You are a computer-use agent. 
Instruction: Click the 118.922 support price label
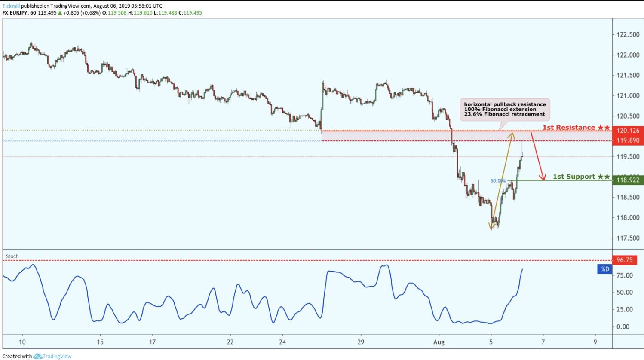628,180
